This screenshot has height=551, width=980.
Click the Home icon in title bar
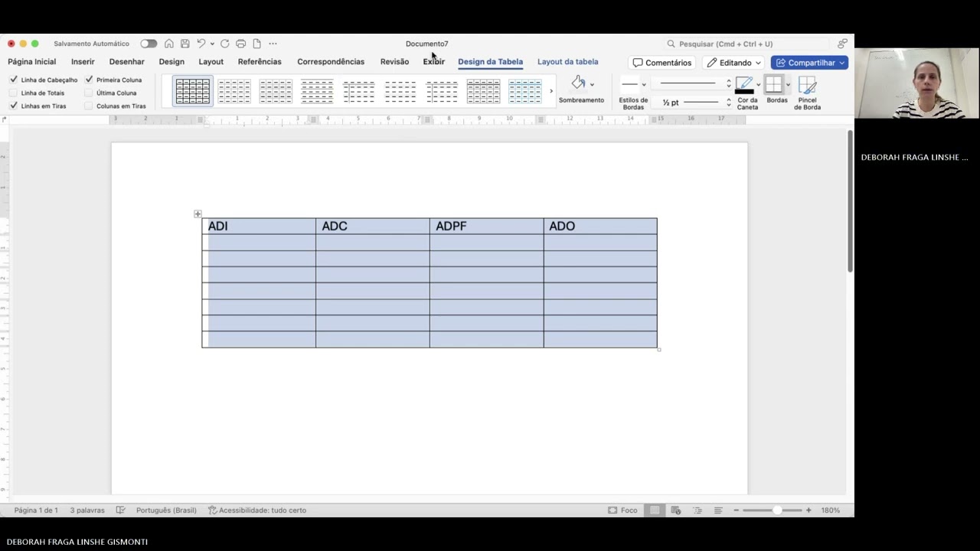point(169,44)
